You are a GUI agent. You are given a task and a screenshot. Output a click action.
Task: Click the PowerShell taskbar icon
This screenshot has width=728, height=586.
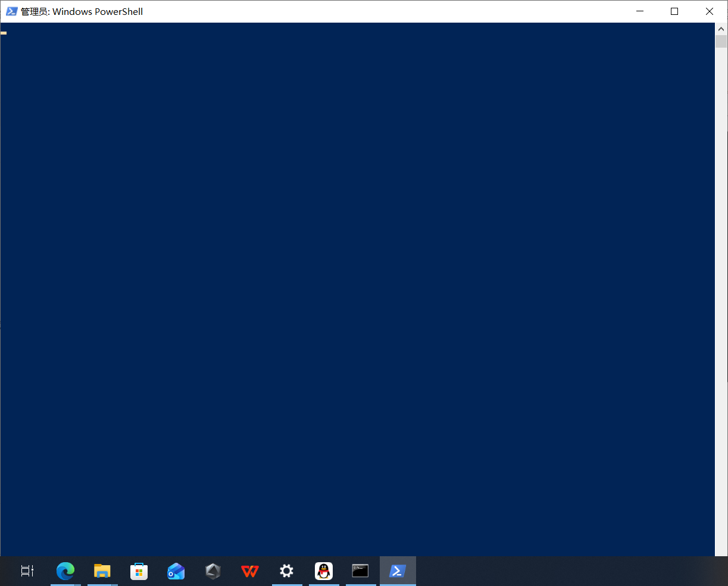click(x=398, y=571)
